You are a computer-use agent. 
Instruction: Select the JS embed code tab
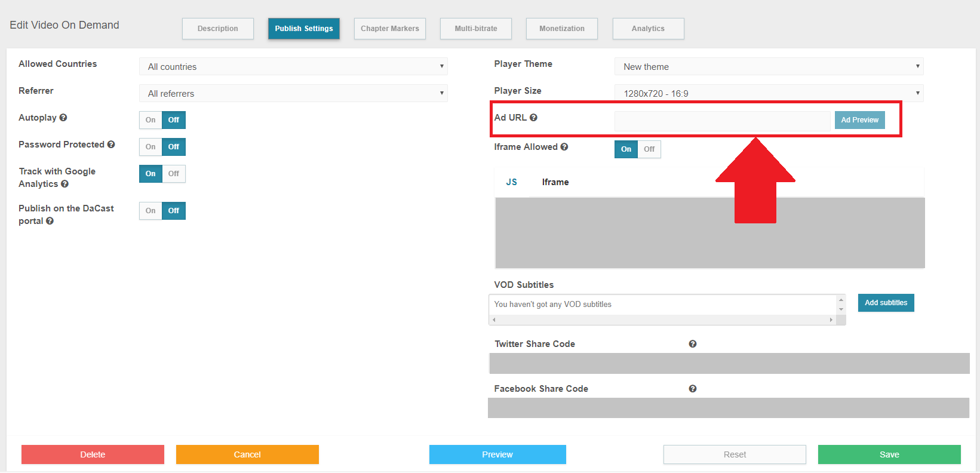click(x=512, y=182)
